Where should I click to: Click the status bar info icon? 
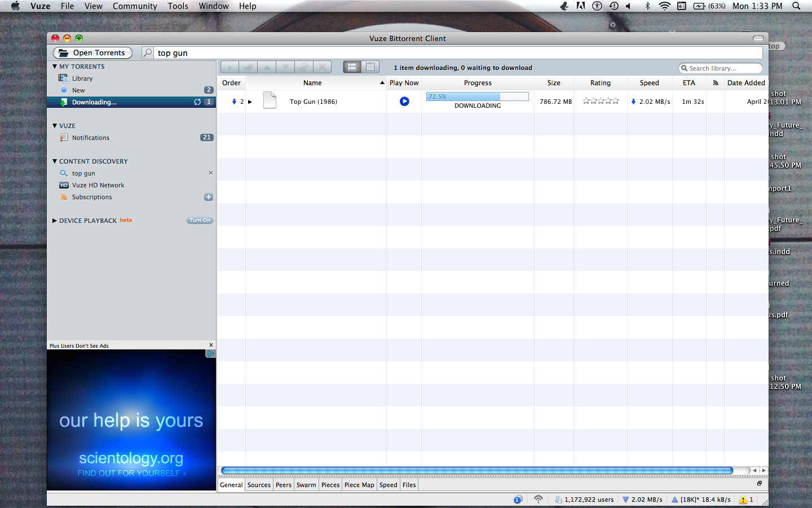(x=518, y=500)
